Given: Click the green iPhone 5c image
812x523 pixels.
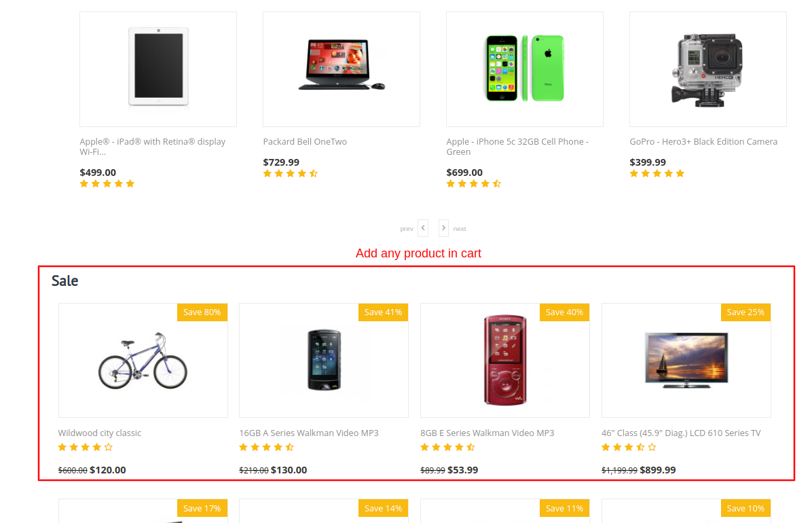Looking at the screenshot, I should click(525, 68).
